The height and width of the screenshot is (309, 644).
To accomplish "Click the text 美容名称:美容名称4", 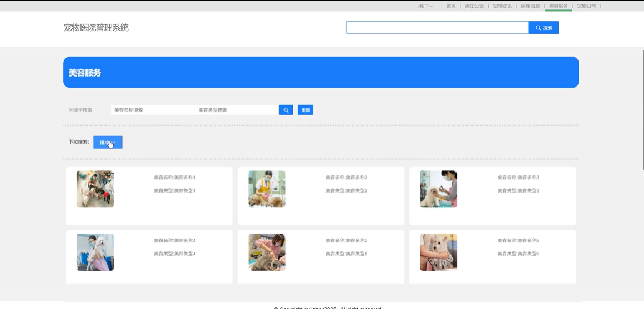I will click(x=175, y=240).
